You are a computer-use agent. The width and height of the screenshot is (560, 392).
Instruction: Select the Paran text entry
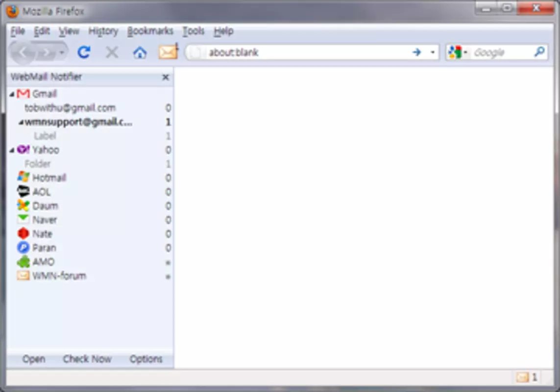[x=44, y=247]
